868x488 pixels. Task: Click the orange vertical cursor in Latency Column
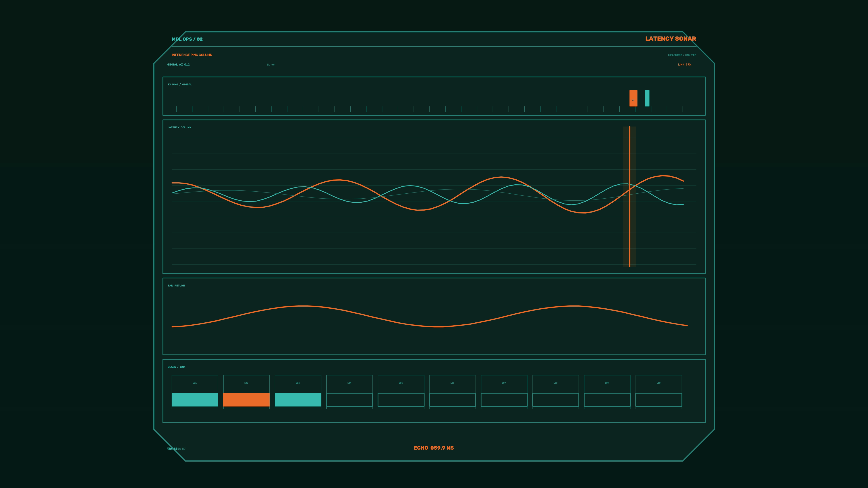[630, 197]
